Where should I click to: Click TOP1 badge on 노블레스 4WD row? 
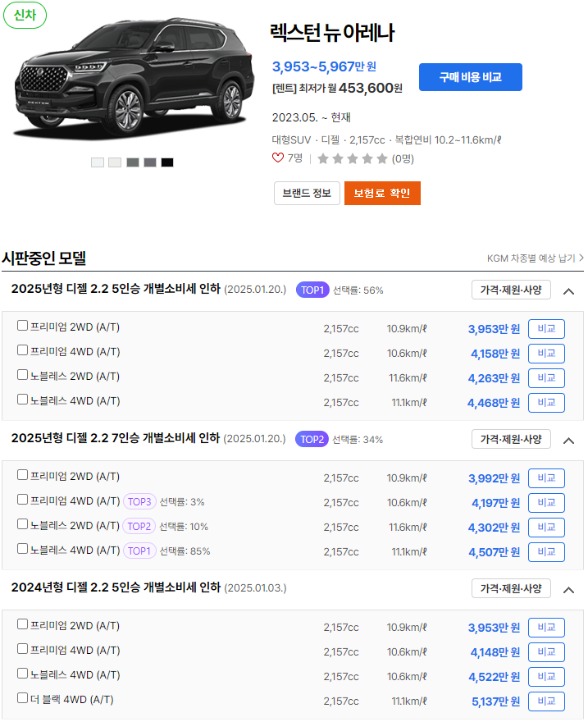pyautogui.click(x=139, y=551)
